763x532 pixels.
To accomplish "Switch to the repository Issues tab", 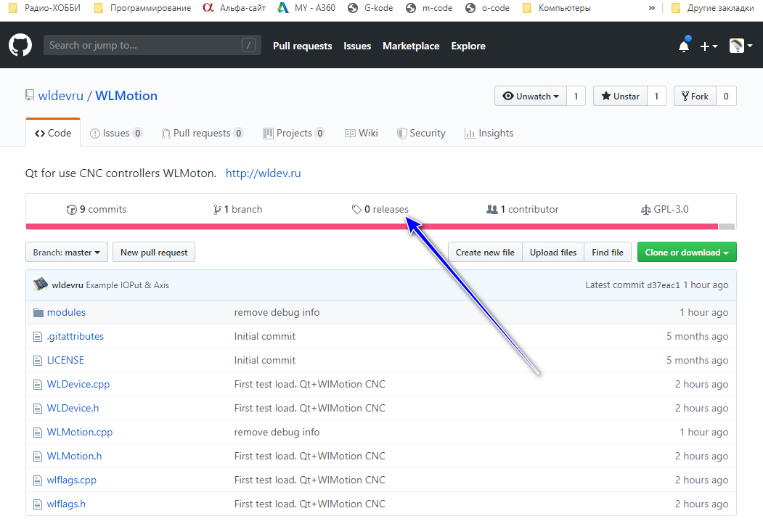I will 116,133.
